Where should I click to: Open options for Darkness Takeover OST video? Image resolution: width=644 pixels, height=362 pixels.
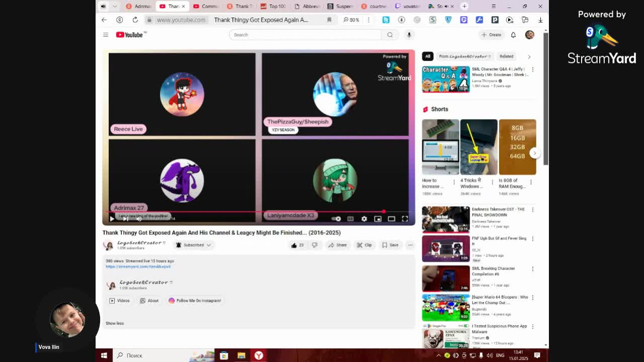[533, 210]
